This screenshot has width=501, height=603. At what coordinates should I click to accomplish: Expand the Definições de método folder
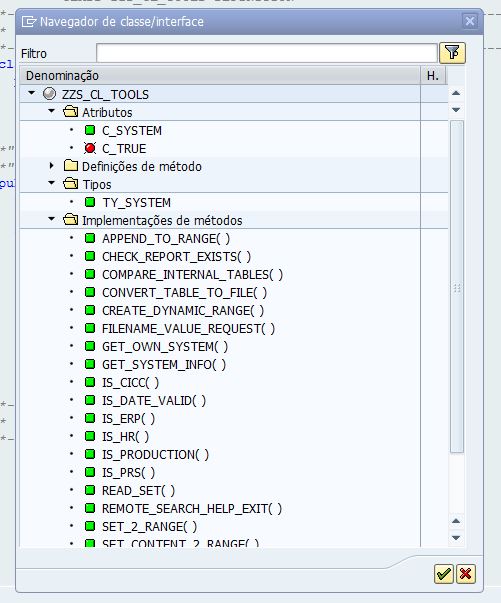[52, 166]
